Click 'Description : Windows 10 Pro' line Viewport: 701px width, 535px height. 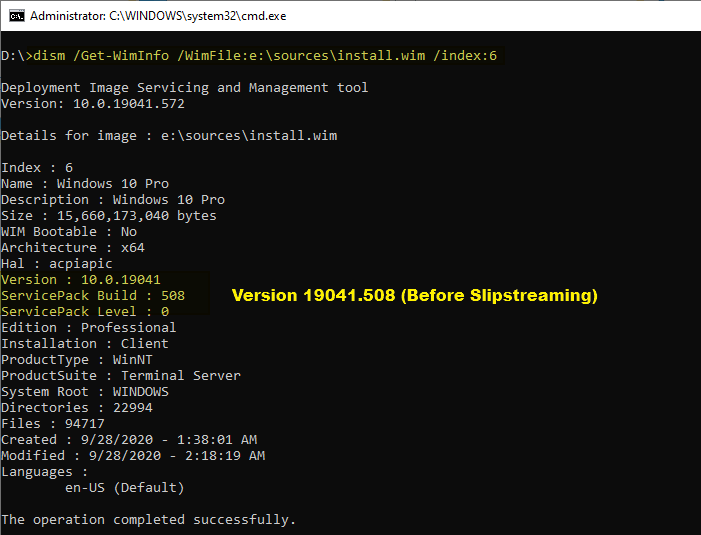[113, 200]
